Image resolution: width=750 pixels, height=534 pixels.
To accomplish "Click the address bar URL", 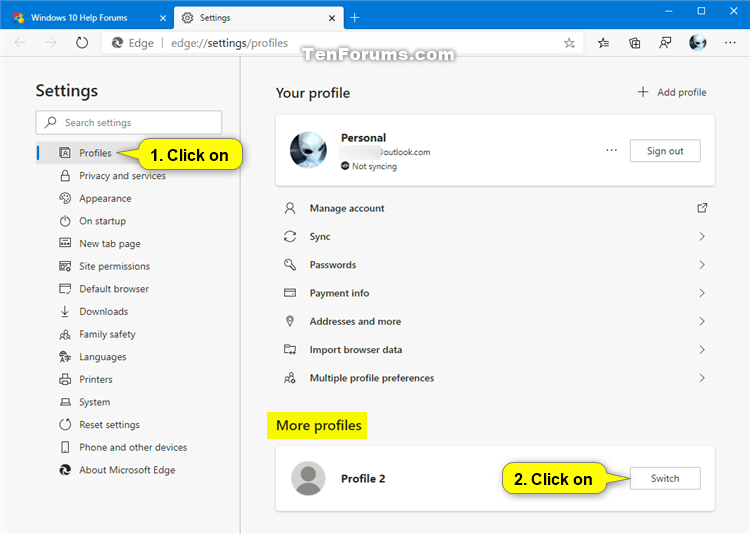I will point(230,43).
